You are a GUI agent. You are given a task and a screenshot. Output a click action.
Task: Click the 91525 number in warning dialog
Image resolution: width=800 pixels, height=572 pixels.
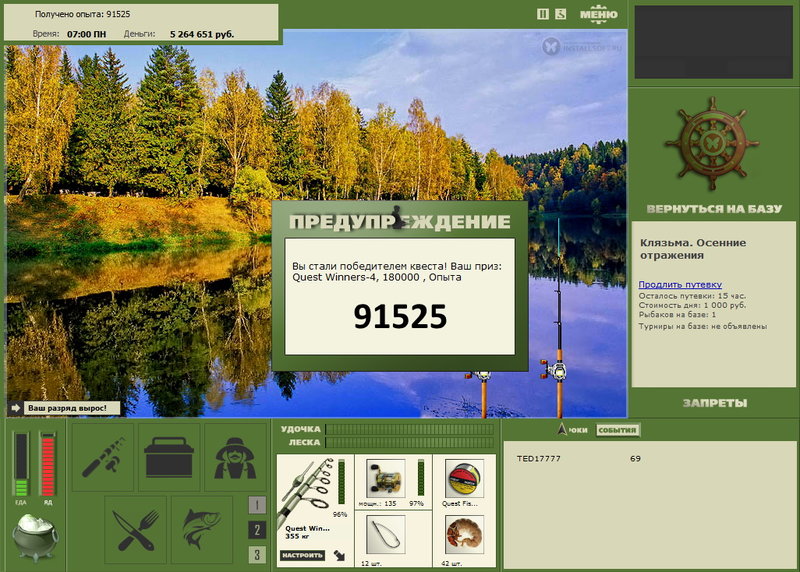(x=400, y=316)
